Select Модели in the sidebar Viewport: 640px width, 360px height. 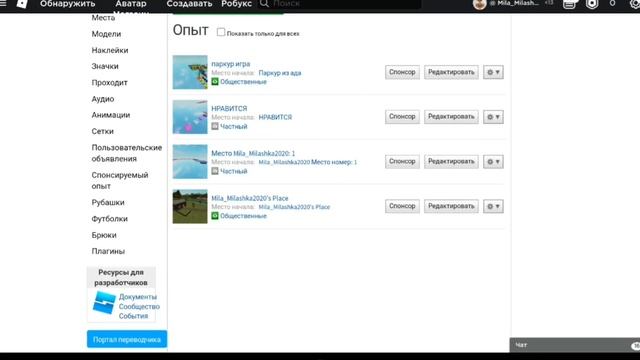(x=106, y=34)
